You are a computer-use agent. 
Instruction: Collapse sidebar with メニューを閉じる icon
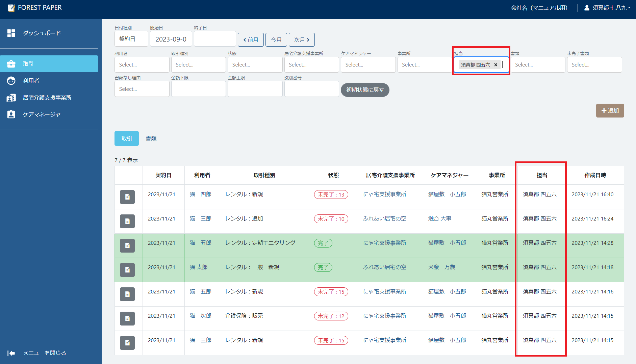[11, 353]
